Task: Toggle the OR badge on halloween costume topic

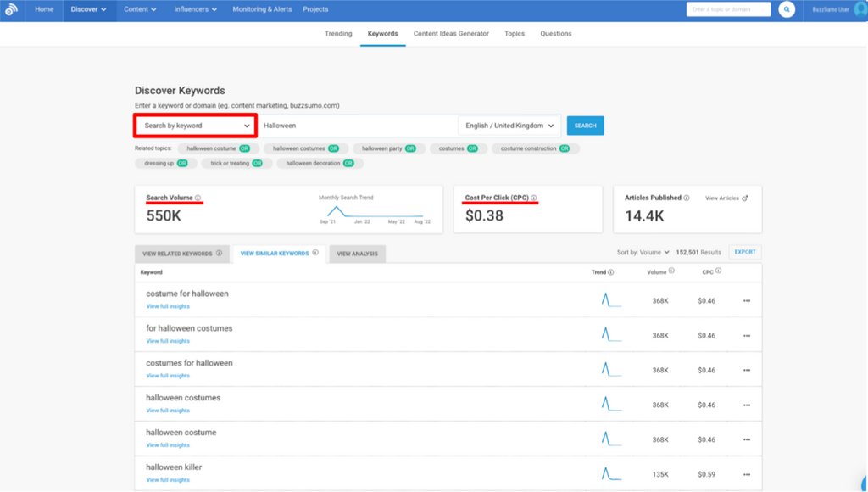Action: (246, 148)
